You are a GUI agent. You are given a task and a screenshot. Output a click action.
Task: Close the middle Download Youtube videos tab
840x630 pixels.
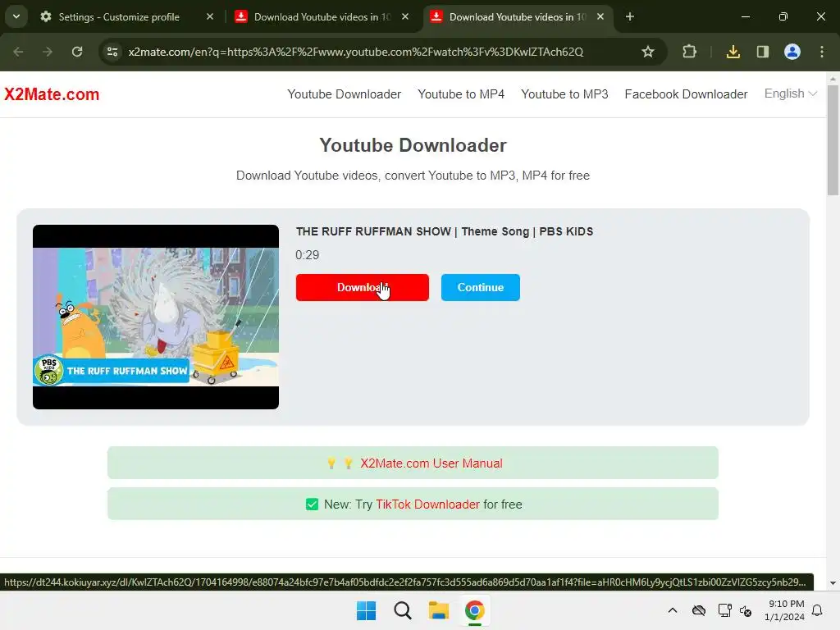point(405,17)
